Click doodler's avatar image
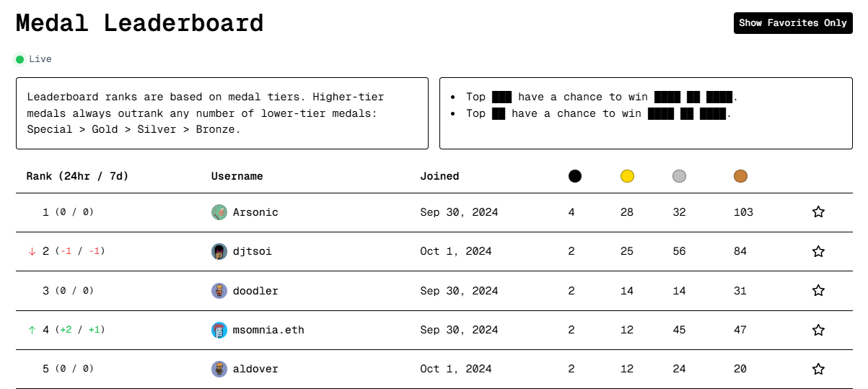The height and width of the screenshot is (389, 868). [219, 291]
